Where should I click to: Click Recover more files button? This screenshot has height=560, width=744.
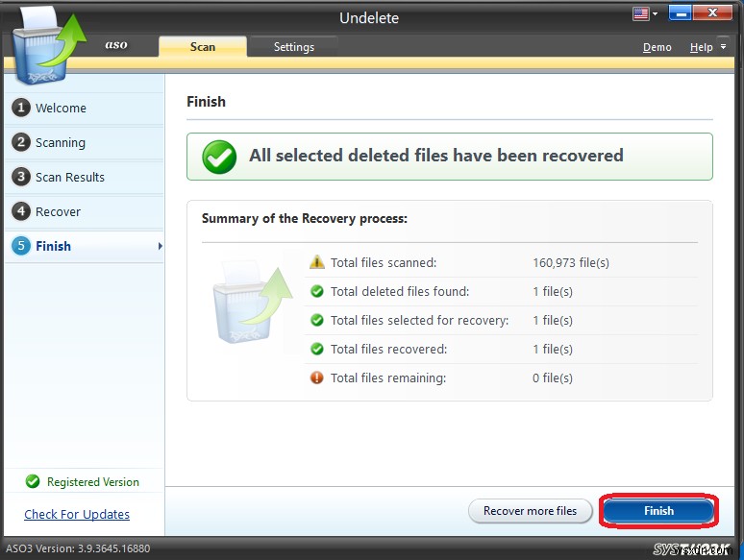pos(530,511)
